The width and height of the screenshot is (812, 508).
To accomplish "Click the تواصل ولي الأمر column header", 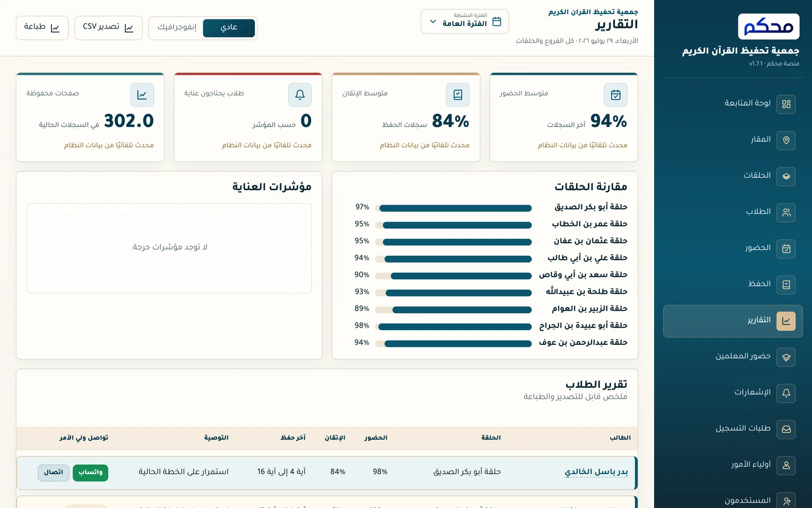I will tap(84, 438).
